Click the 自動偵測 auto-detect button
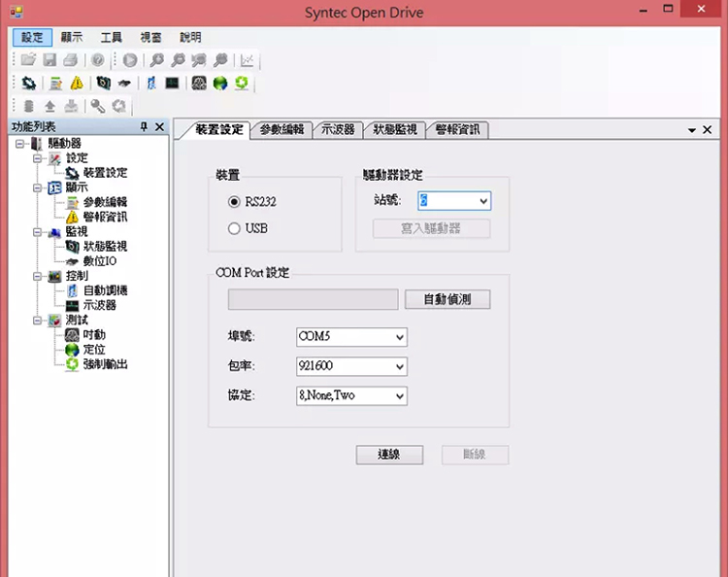728x577 pixels. pyautogui.click(x=447, y=299)
